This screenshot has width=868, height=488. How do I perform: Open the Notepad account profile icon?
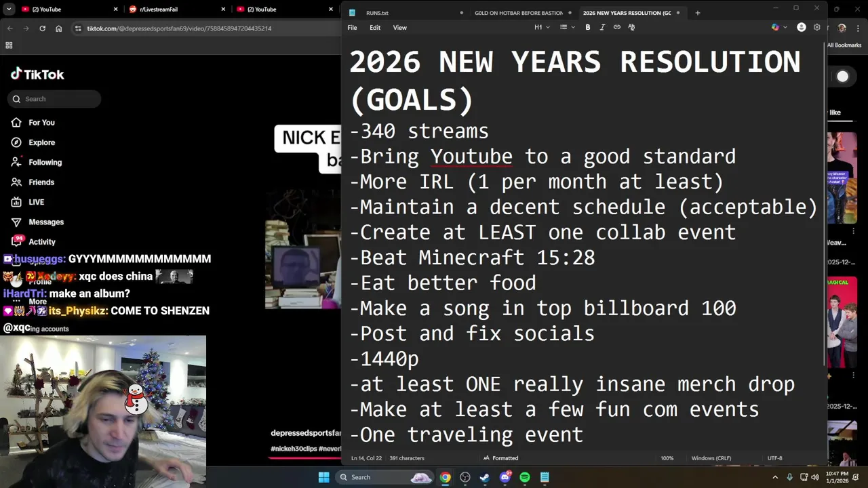pos(802,27)
